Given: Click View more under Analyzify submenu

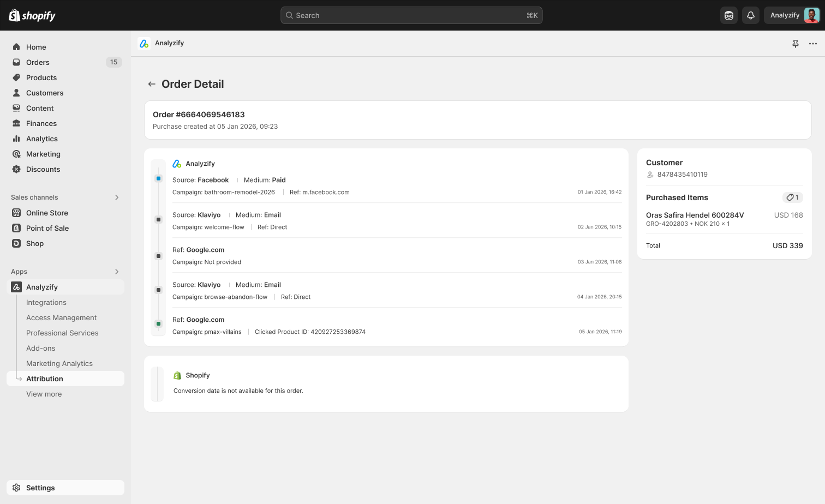Looking at the screenshot, I should pyautogui.click(x=44, y=394).
